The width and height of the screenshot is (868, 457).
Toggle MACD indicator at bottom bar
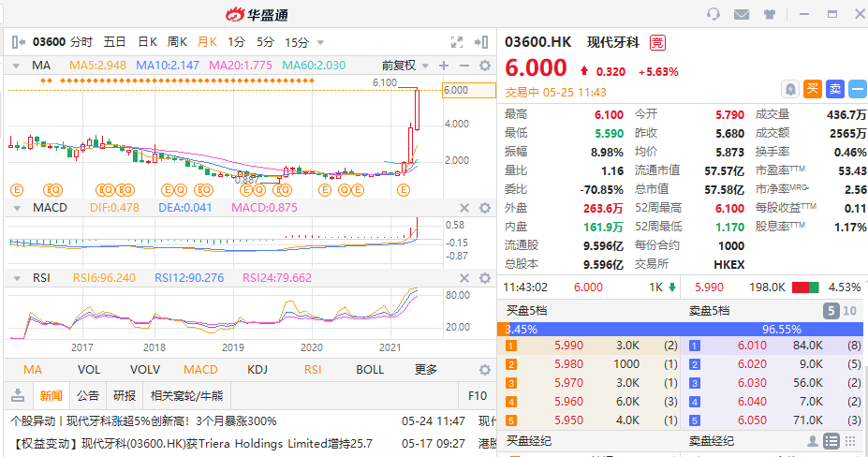(x=200, y=370)
